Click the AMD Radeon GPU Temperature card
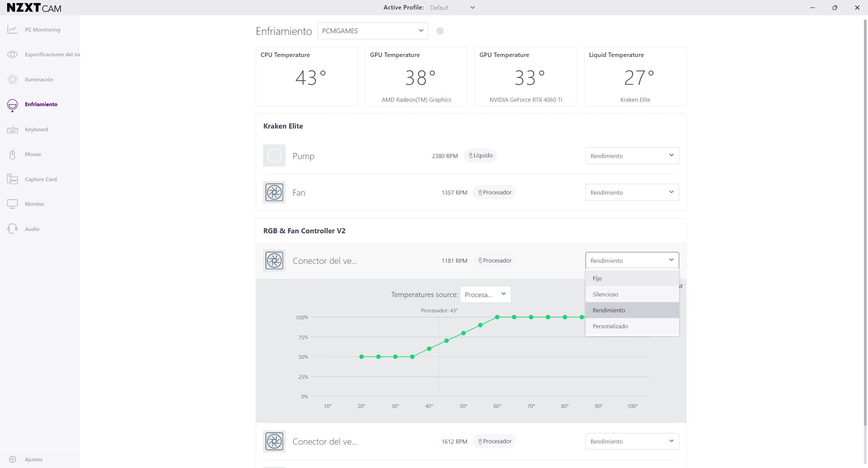 (416, 76)
